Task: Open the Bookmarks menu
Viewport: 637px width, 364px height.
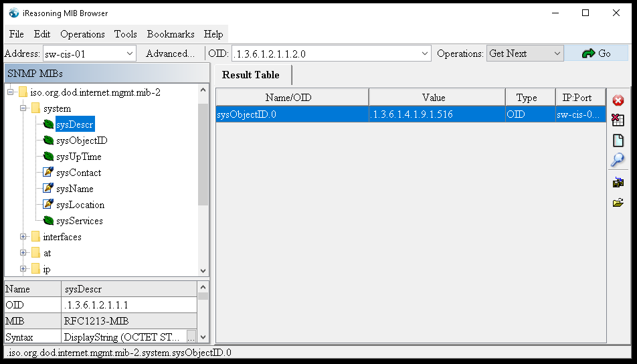Action: point(171,34)
